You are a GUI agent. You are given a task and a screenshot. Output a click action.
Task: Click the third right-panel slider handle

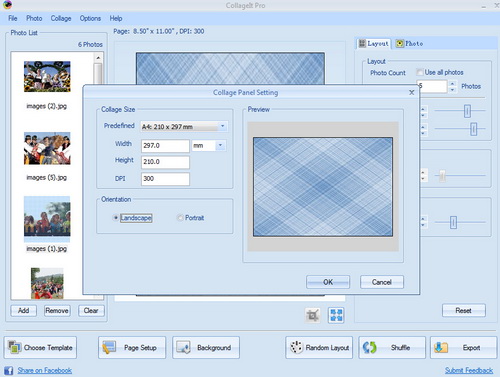pos(442,176)
